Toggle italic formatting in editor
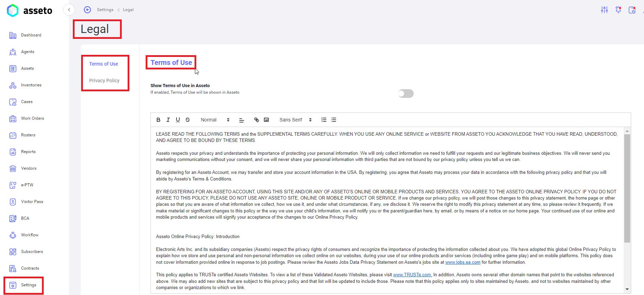644x295 pixels. coord(168,120)
